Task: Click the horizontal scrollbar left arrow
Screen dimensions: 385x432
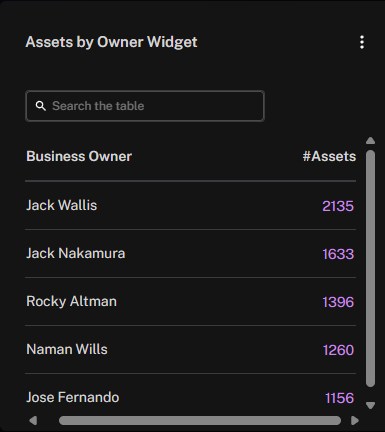Action: [33, 420]
